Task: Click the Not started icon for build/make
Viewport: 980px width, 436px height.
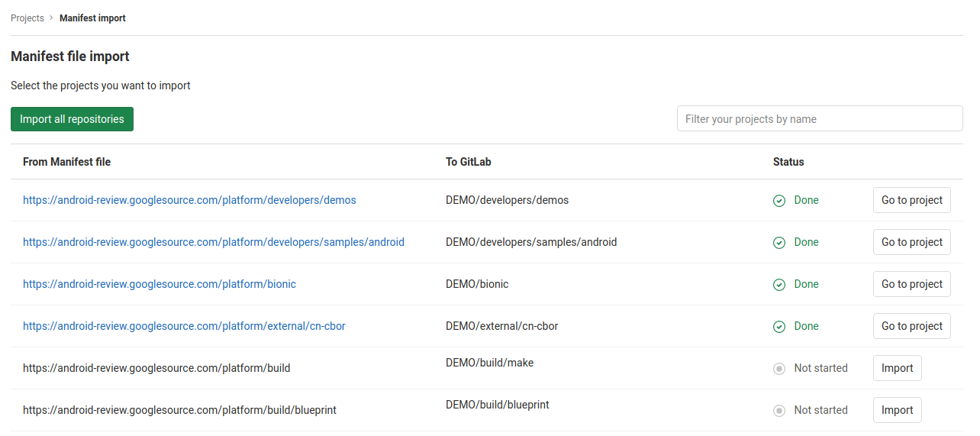Action: tap(779, 369)
